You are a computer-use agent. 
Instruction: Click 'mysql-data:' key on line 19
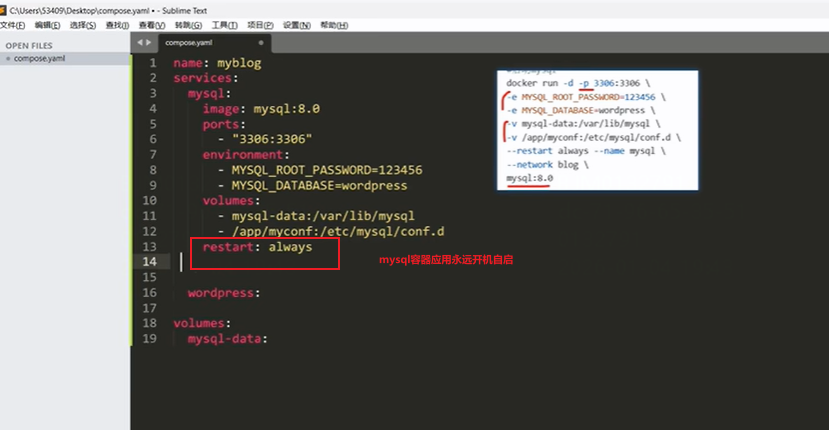point(228,338)
